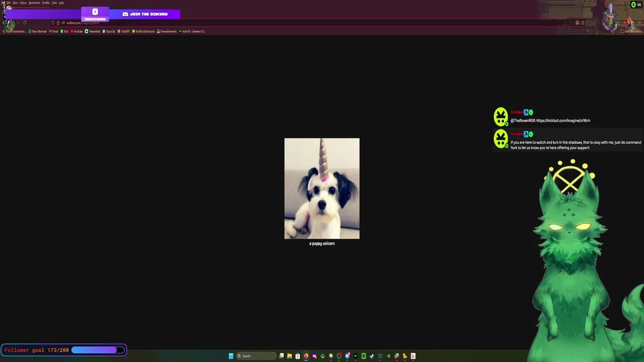Viewport: 644px width, 362px height.
Task: Open the Gmail bookmark
Action: tap(53, 31)
